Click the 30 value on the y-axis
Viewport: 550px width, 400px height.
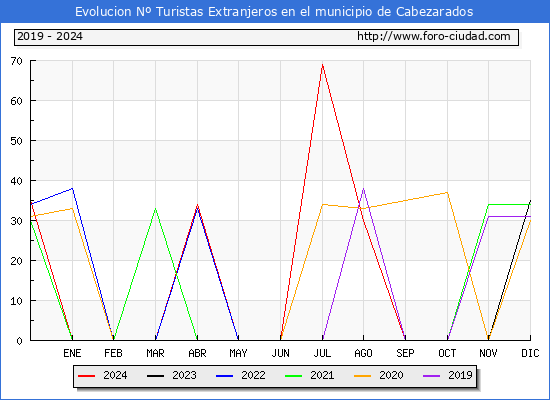coord(16,221)
